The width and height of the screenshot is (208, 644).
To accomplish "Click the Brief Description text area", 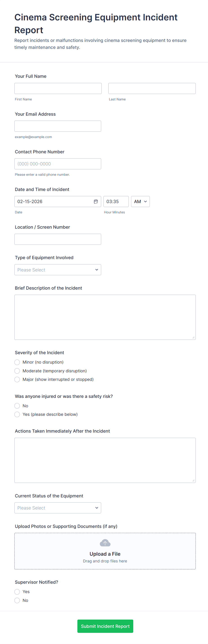I will (x=105, y=317).
